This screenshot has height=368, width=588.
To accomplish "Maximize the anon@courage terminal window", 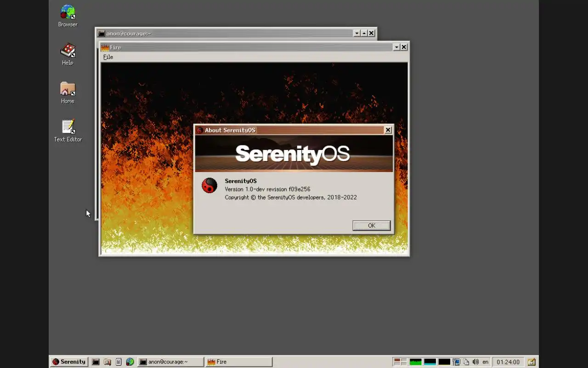I will pos(364,33).
